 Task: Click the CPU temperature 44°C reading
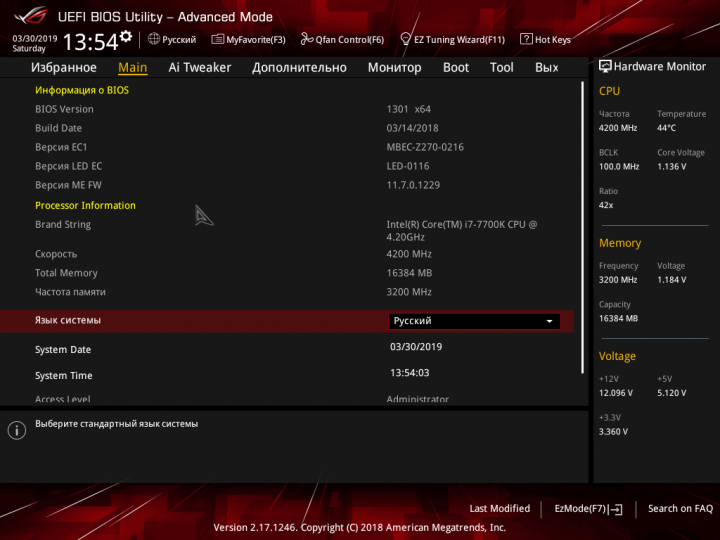(x=666, y=128)
